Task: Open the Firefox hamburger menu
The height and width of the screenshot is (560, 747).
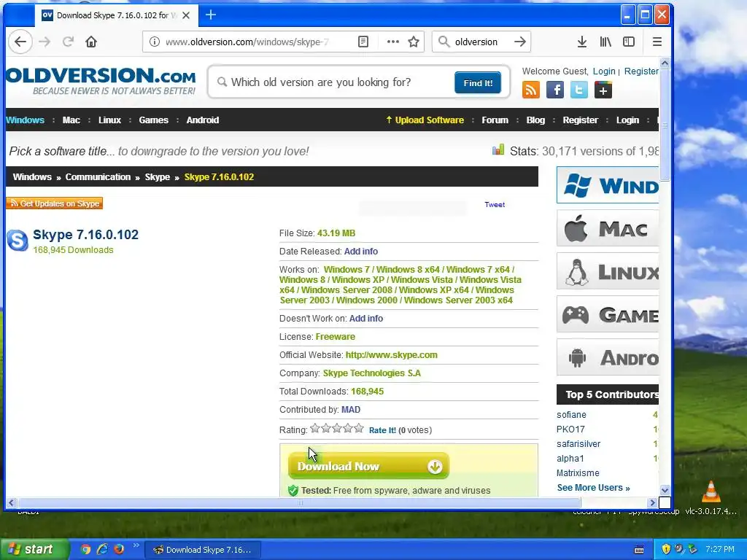Action: click(x=657, y=42)
